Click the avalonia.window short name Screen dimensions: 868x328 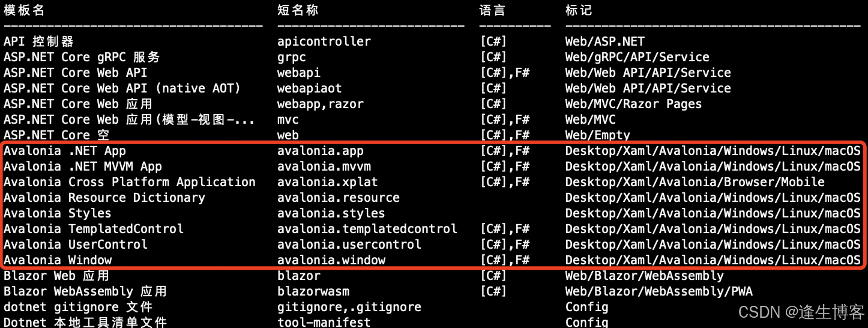coord(331,260)
